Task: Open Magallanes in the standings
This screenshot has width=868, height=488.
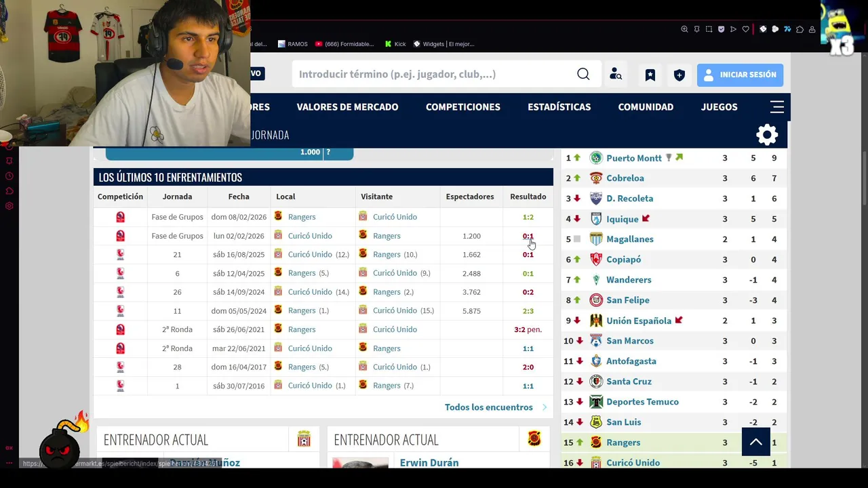Action: point(630,239)
